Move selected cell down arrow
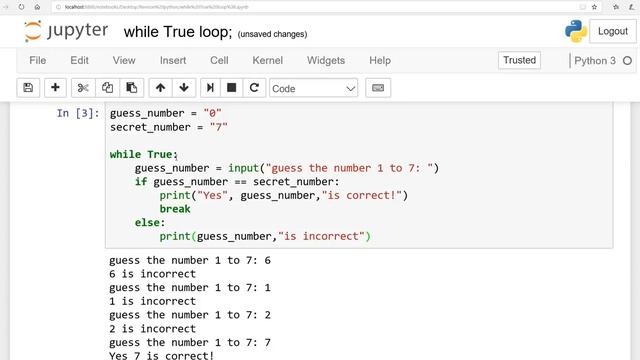 pos(184,88)
